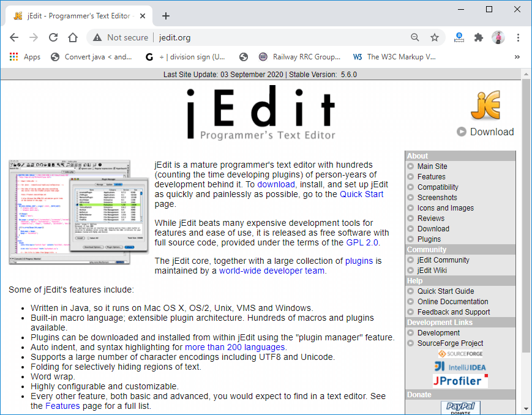532x415 pixels.
Task: Open jEdit Wiki link
Action: (432, 271)
